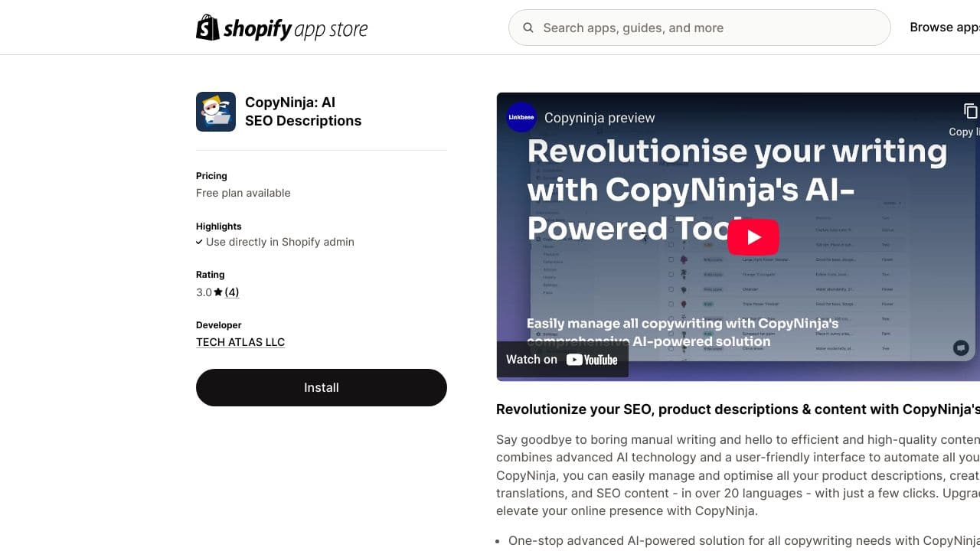Click the magnifying glass search icon
The width and height of the screenshot is (980, 551).
point(528,28)
